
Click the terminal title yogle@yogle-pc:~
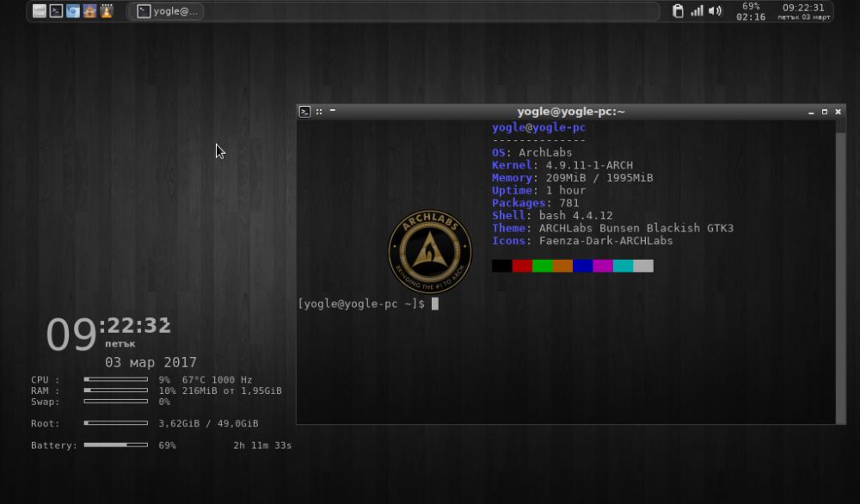tap(571, 112)
